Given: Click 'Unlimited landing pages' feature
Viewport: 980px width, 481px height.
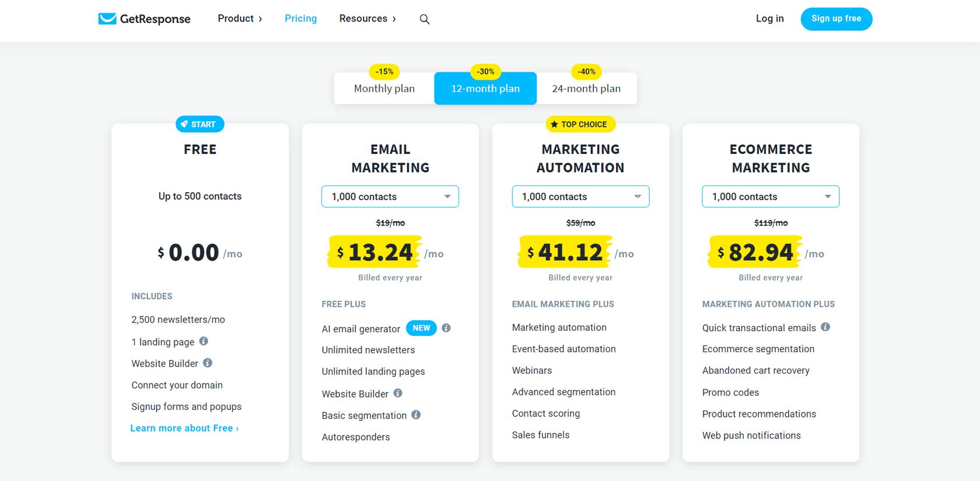Looking at the screenshot, I should [373, 371].
